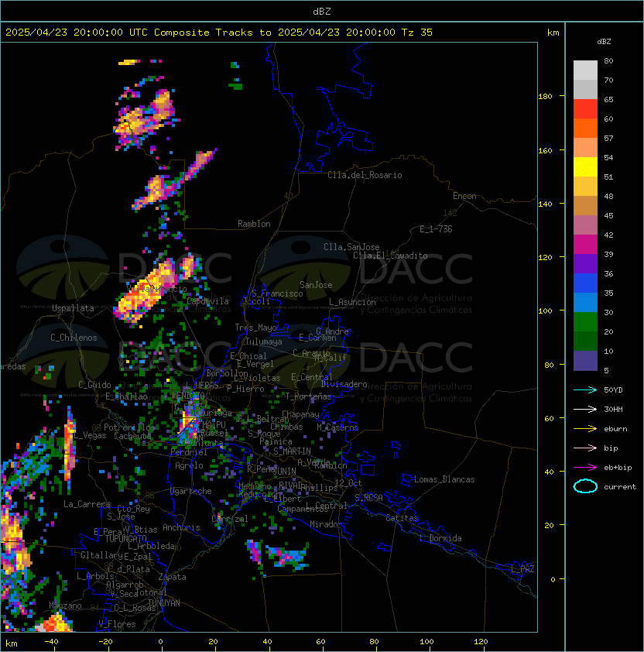This screenshot has height=652, width=644.
Task: Click the Encon place label
Action: point(464,196)
